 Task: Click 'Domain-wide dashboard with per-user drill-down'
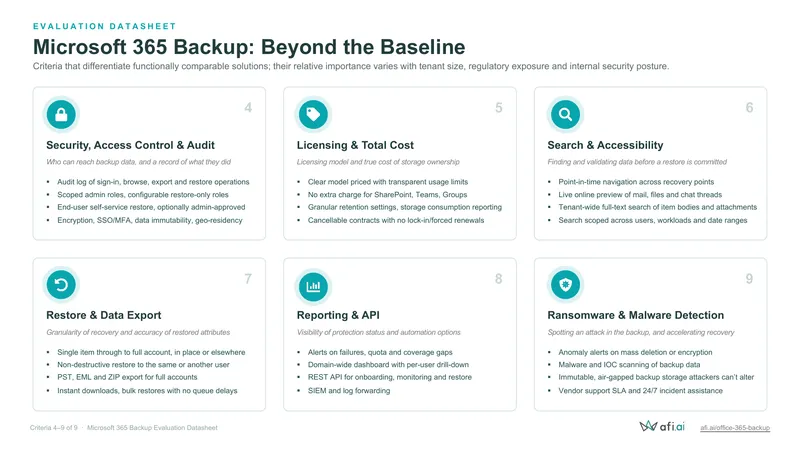point(388,365)
